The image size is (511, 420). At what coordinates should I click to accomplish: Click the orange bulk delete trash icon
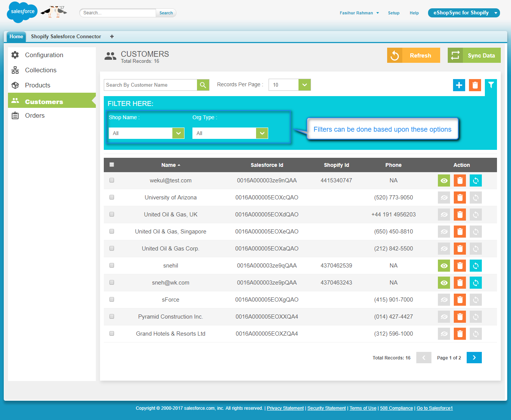475,85
